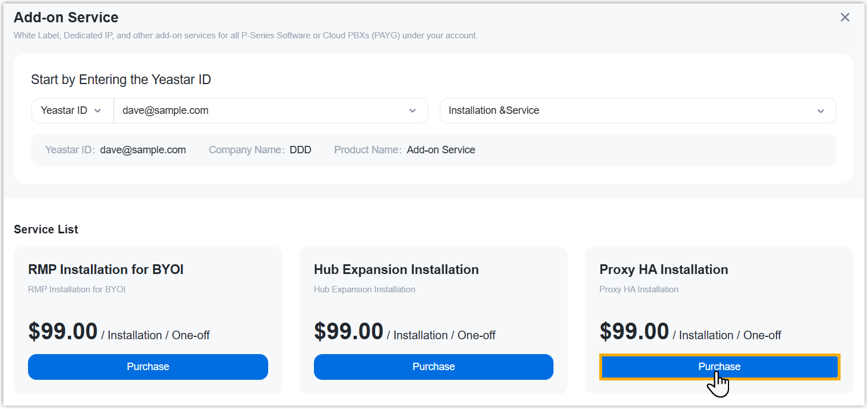Image resolution: width=868 pixels, height=409 pixels.
Task: Purchase the Hub Expansion Installation service
Action: 433,367
